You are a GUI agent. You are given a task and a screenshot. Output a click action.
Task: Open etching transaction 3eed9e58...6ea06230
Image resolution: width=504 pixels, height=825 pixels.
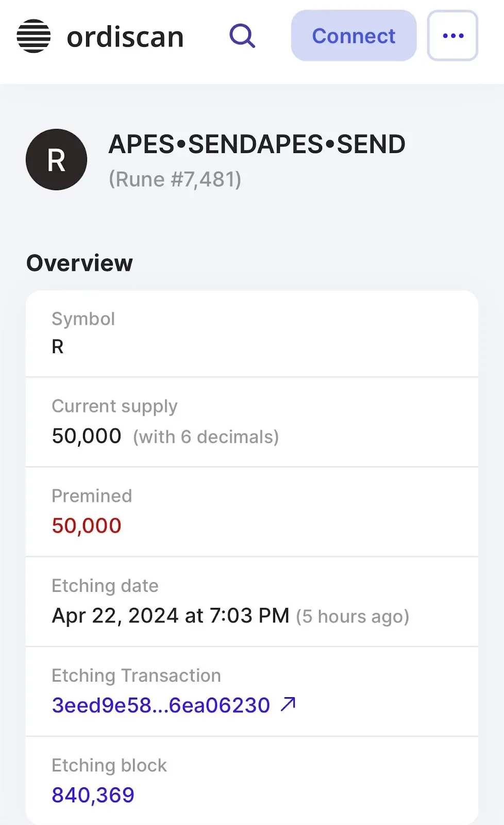pyautogui.click(x=161, y=705)
